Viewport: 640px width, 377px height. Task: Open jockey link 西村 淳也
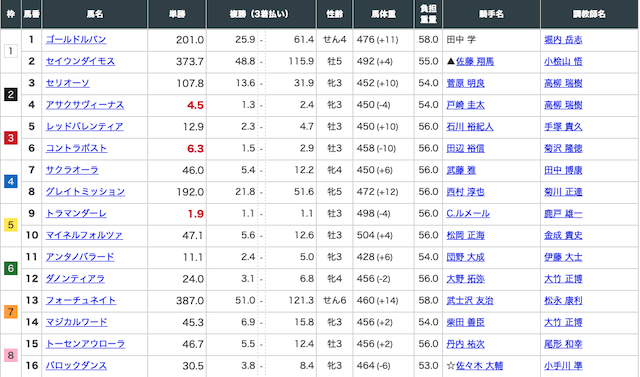(x=465, y=192)
